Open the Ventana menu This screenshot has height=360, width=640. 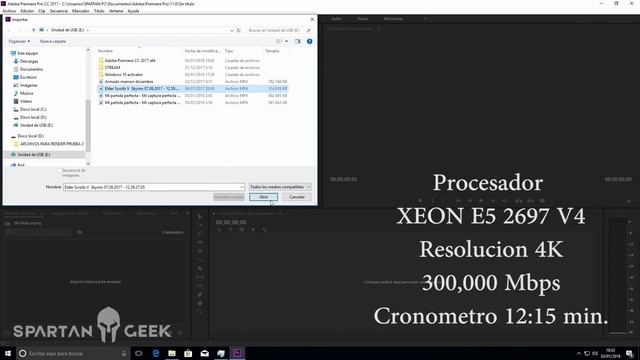116,11
